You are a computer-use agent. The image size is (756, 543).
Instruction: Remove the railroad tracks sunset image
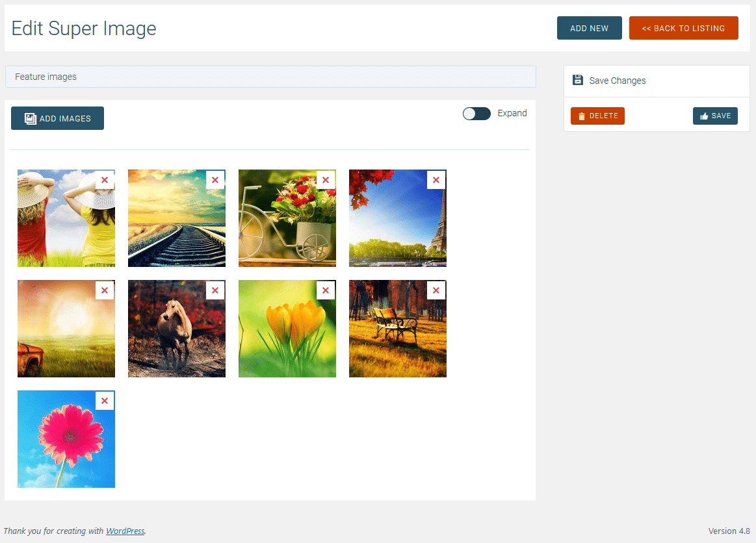215,180
